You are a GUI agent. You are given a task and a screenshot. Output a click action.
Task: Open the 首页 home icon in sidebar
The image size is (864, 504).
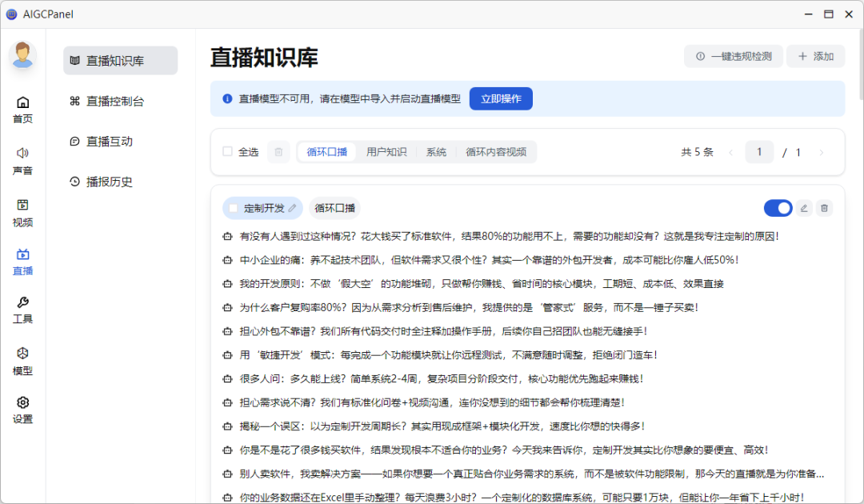point(22,110)
